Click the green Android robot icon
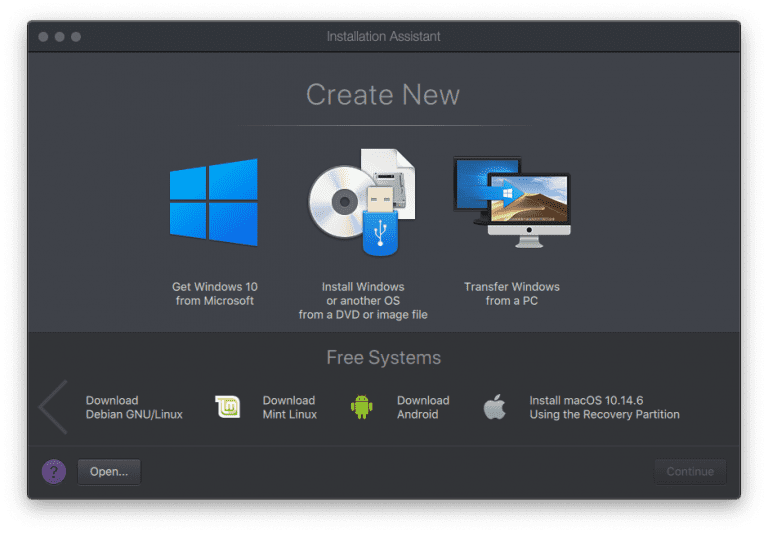The height and width of the screenshot is (533, 768). (x=361, y=407)
